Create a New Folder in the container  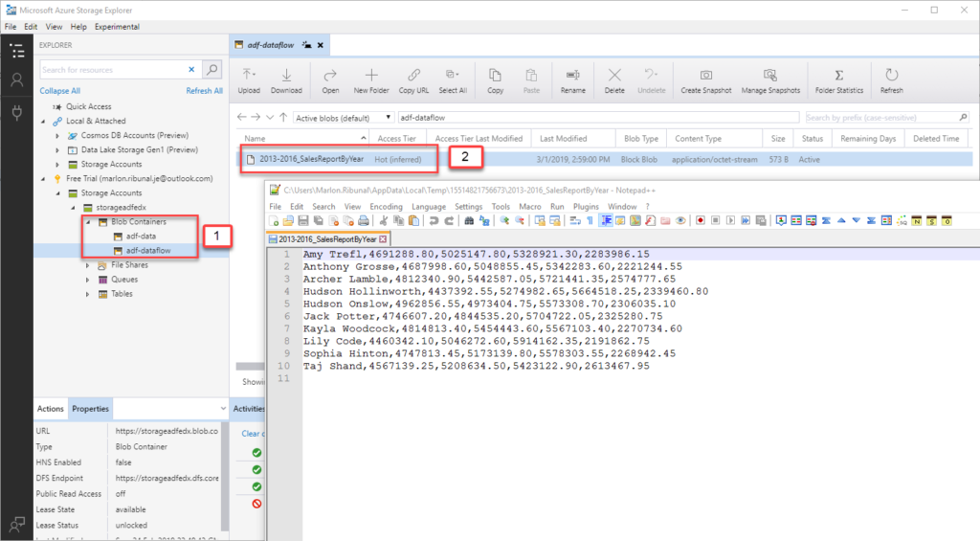tap(371, 81)
